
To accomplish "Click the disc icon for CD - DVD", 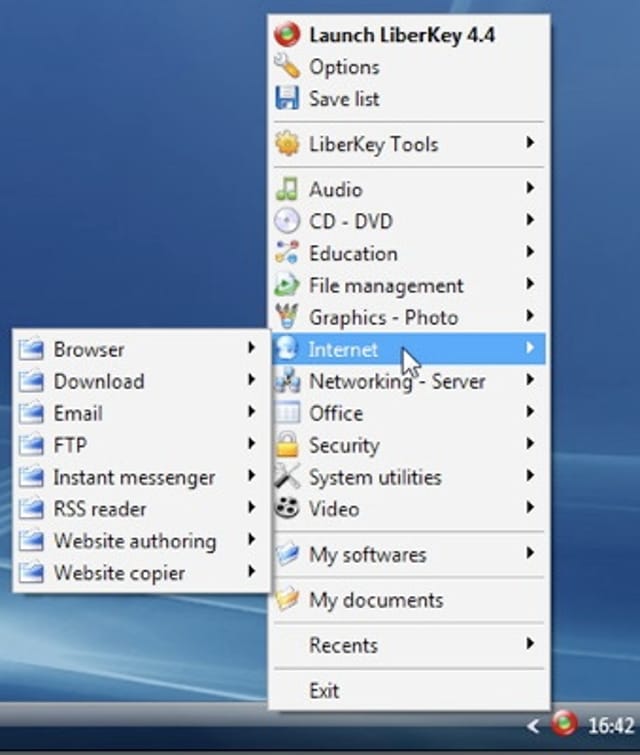I will click(287, 221).
